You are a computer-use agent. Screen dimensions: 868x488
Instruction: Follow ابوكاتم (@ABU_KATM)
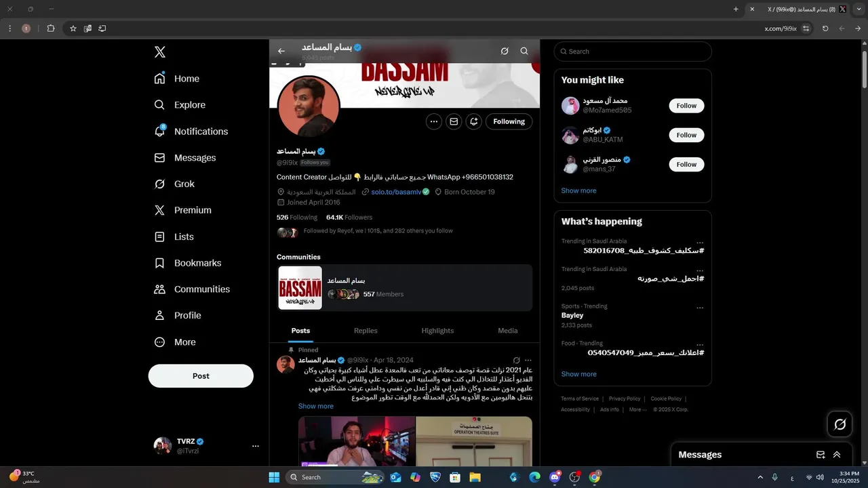tap(686, 135)
